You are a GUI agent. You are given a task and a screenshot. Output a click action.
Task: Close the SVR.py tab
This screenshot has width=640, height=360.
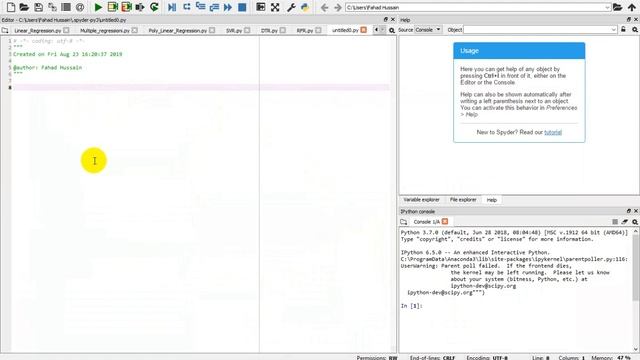(247, 30)
